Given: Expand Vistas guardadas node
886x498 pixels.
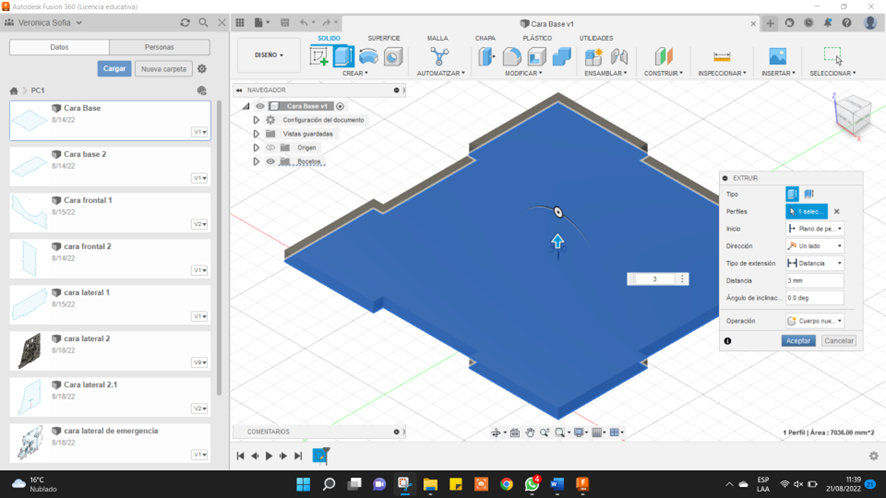Looking at the screenshot, I should (x=256, y=134).
